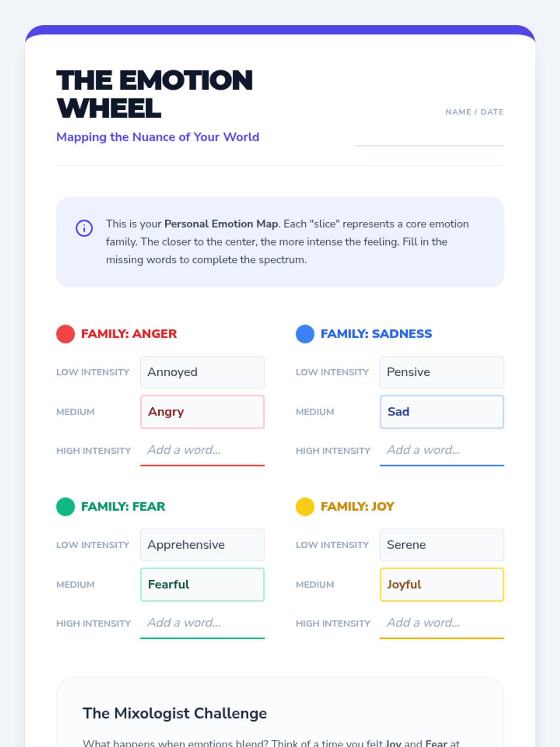Add a high intensity Fear word
Image resolution: width=560 pixels, height=747 pixels.
pos(202,623)
